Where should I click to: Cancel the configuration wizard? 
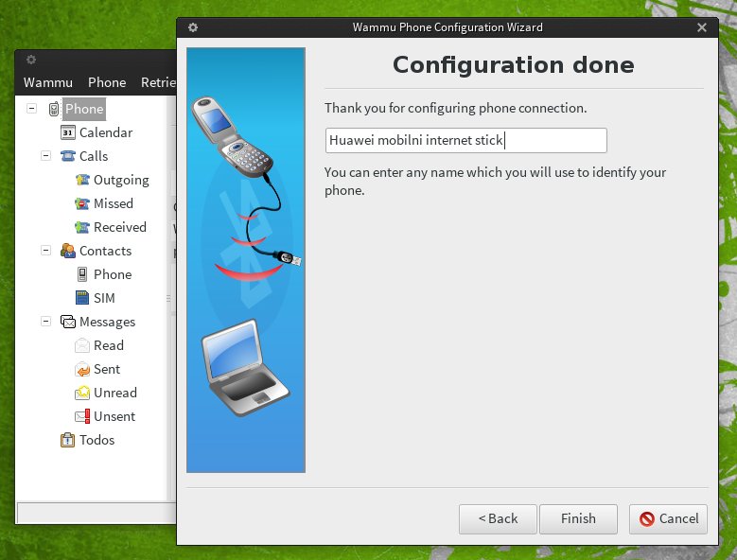tap(668, 518)
